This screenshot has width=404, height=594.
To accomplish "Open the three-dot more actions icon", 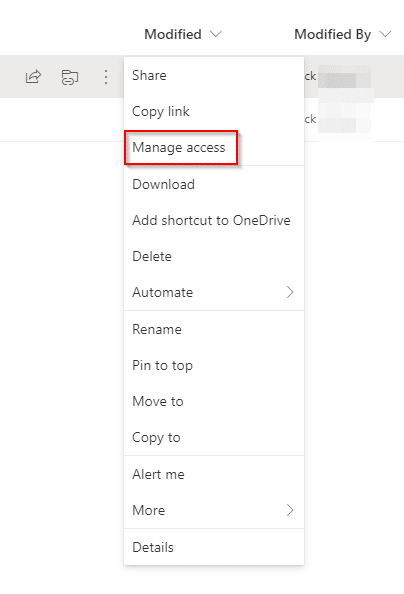I will 106,77.
